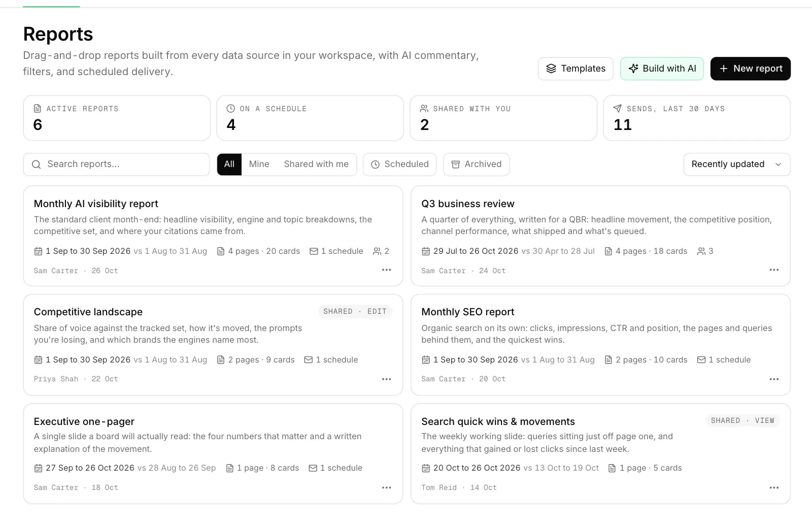This screenshot has width=812, height=525.
Task: Click "Tom Reid · 14 Oct" text
Action: pyautogui.click(x=459, y=488)
